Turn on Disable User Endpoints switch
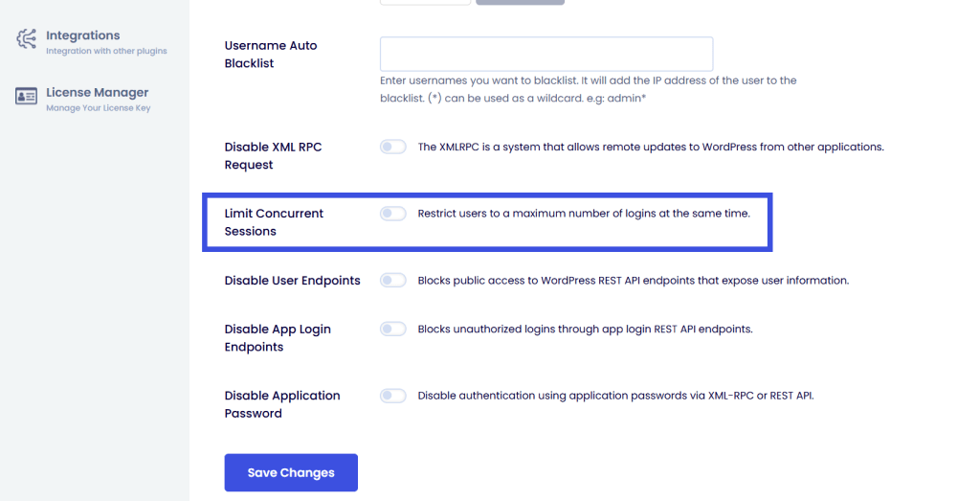 tap(393, 281)
